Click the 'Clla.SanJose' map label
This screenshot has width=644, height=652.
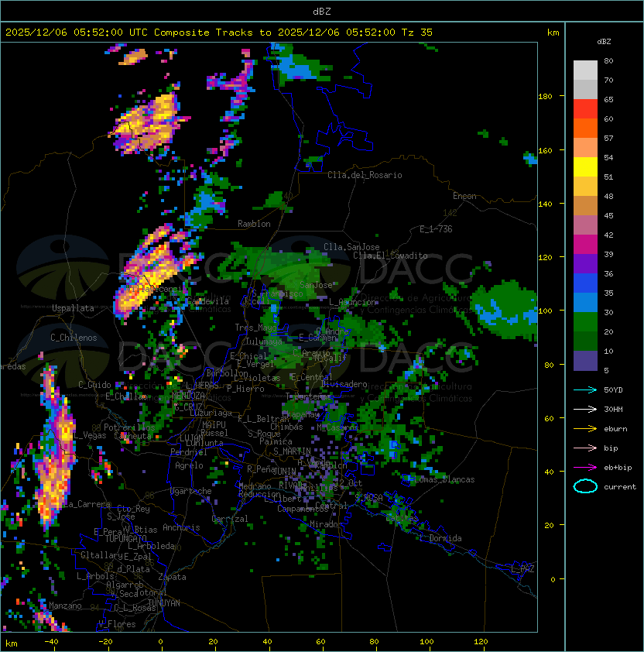tap(351, 247)
